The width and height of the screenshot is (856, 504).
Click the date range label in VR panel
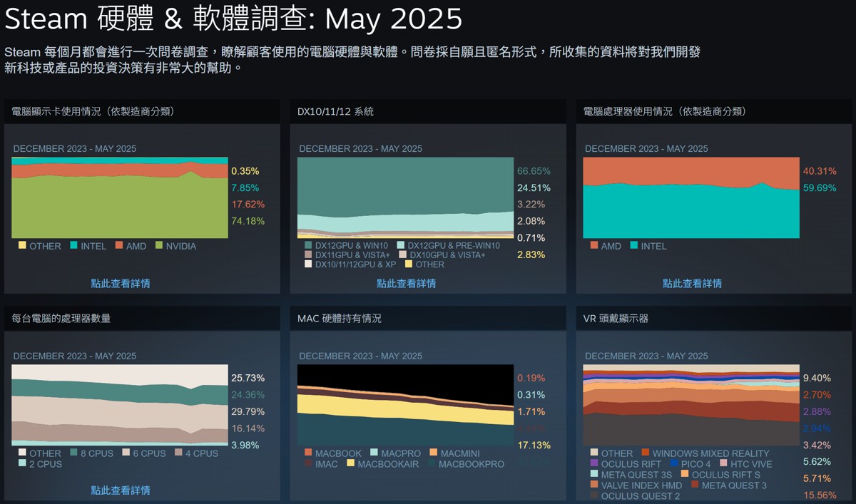click(646, 356)
